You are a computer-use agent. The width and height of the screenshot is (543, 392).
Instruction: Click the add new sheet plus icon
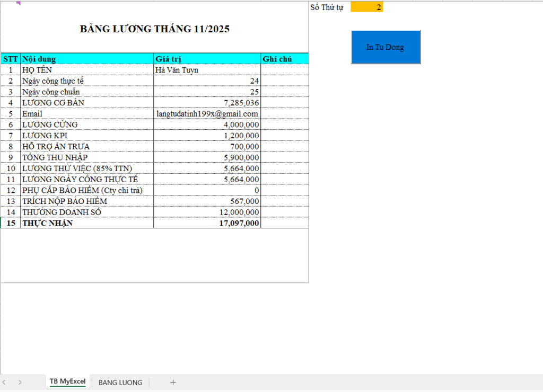173,382
